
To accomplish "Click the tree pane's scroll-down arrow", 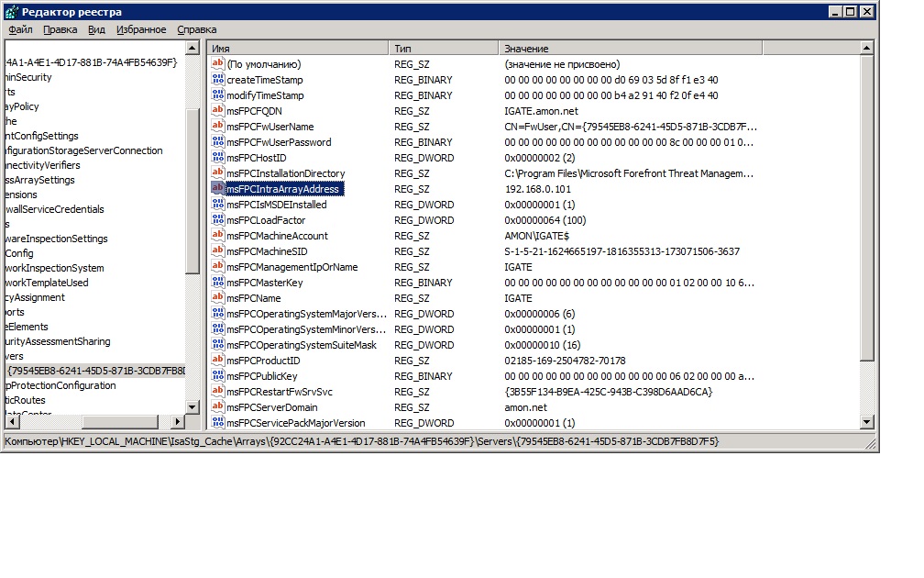I will click(x=192, y=407).
